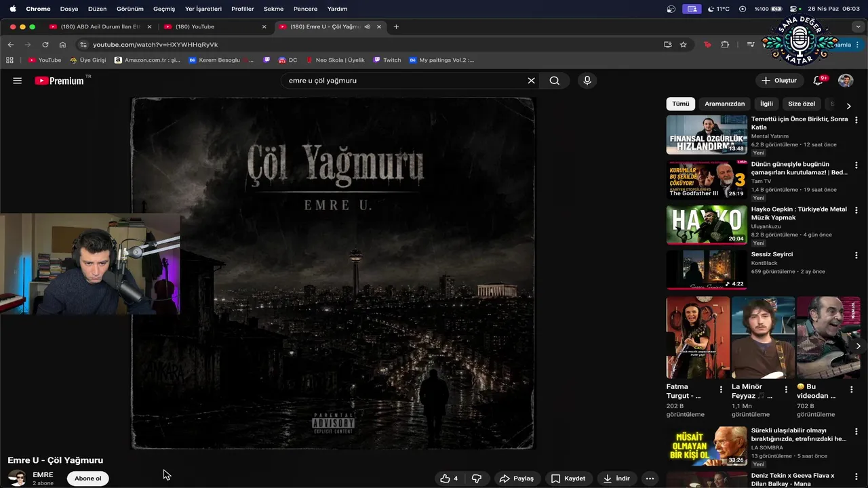Open Tam TV channel name

761,181
